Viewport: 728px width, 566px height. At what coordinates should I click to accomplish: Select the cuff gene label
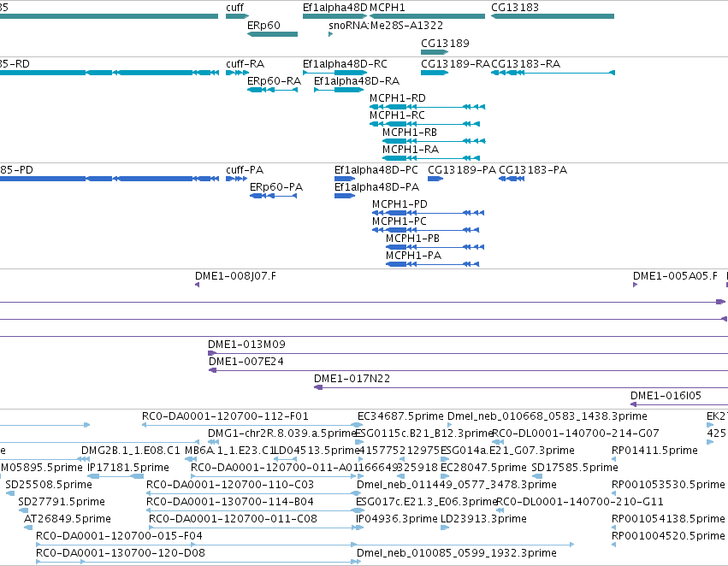tap(234, 8)
